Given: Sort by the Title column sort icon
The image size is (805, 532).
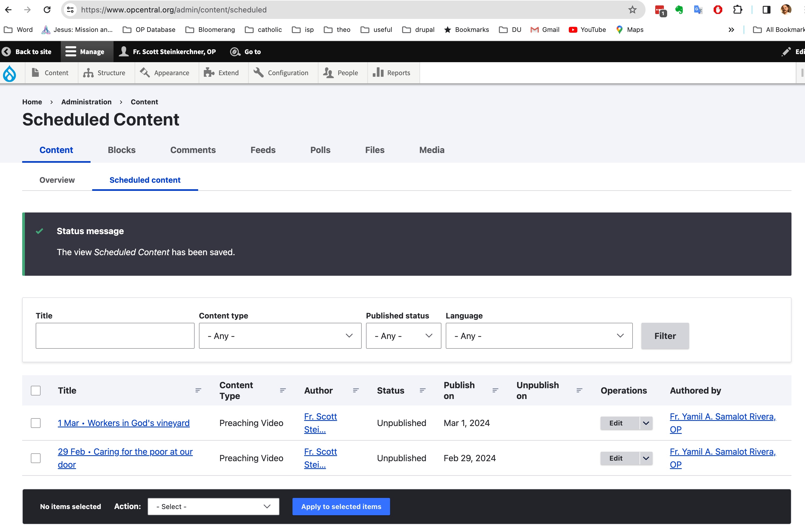Looking at the screenshot, I should (x=198, y=390).
